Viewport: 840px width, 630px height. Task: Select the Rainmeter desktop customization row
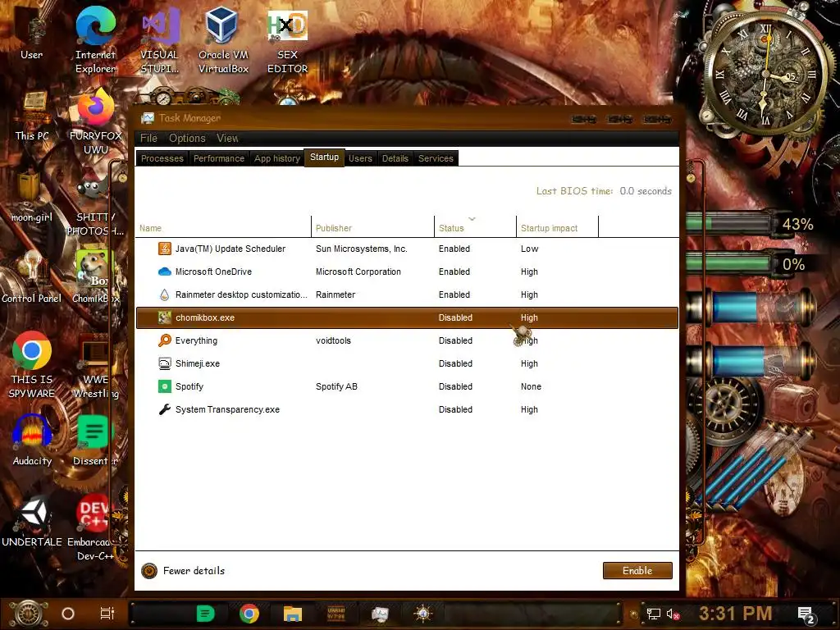click(x=407, y=294)
